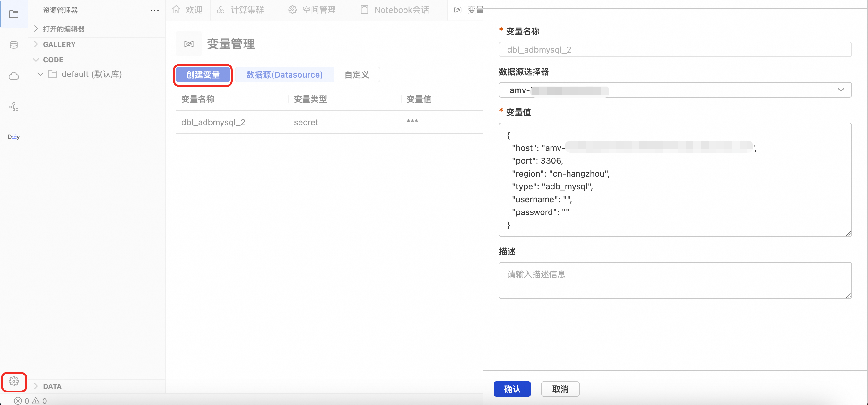This screenshot has width=868, height=405.
Task: Switch to the 自定义 filter toggle
Action: [x=357, y=74]
